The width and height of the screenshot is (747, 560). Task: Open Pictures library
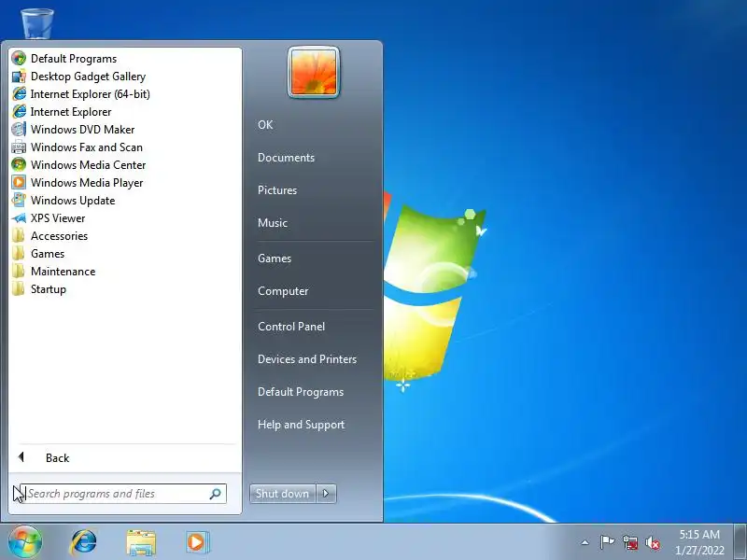277,190
